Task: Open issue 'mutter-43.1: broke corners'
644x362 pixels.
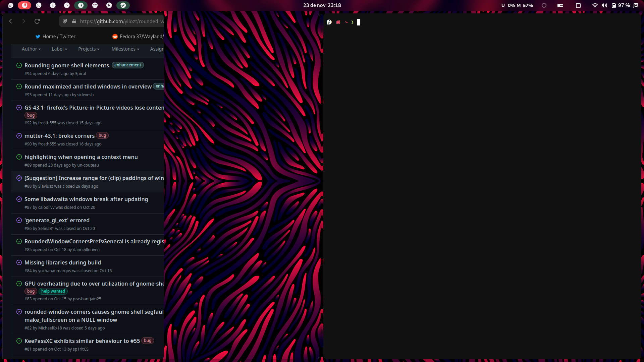Action: [59, 136]
